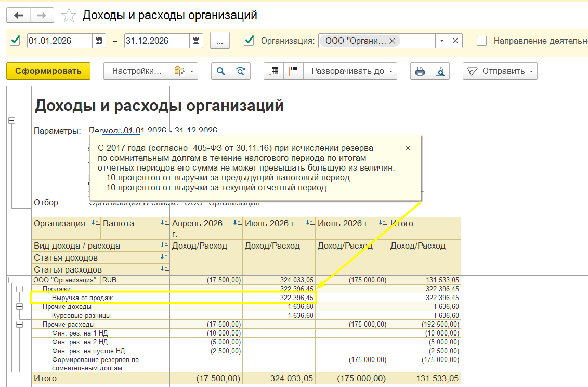Add report to favorites with star icon
588x387 pixels.
click(69, 16)
